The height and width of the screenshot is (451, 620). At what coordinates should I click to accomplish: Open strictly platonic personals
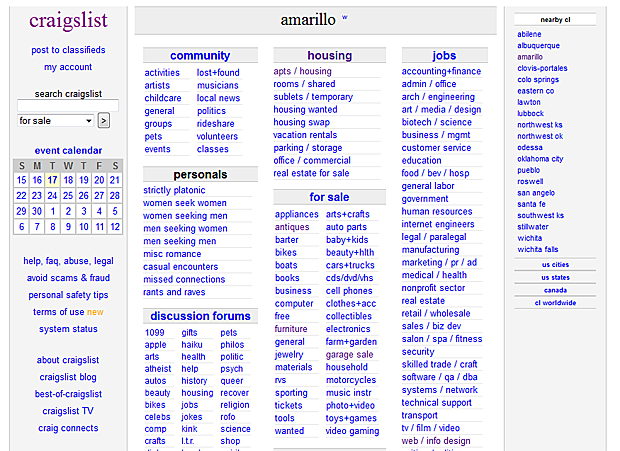point(174,190)
